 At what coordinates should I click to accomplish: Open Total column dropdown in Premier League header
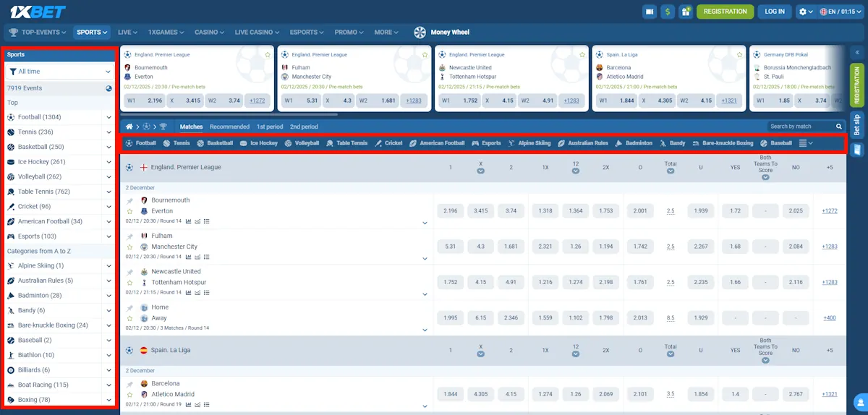tap(671, 171)
